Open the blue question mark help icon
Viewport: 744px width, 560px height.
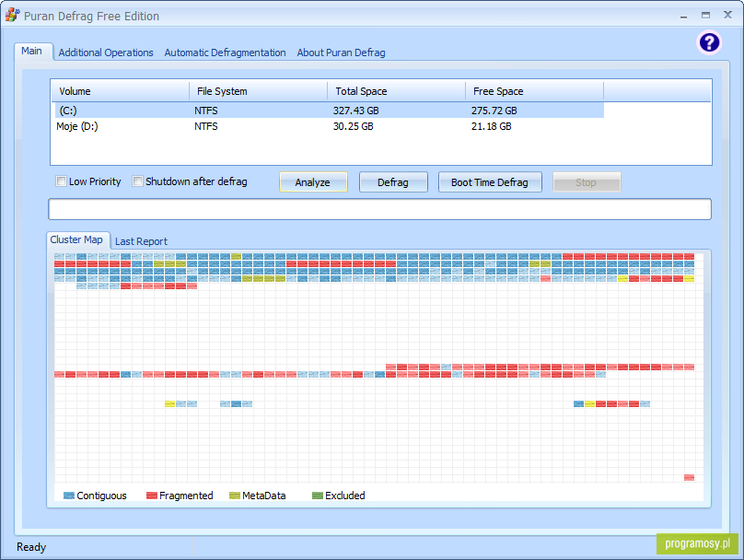(x=709, y=42)
